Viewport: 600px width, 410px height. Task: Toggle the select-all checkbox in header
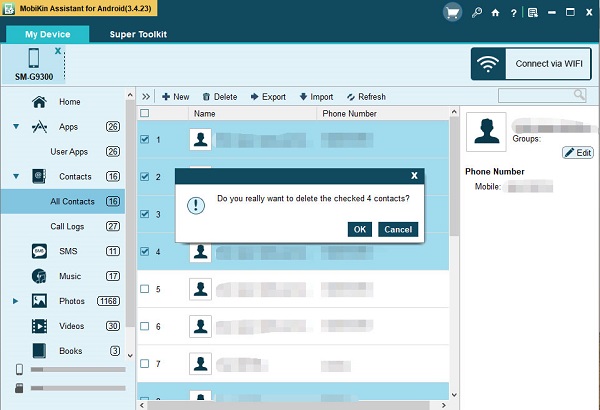coord(145,114)
